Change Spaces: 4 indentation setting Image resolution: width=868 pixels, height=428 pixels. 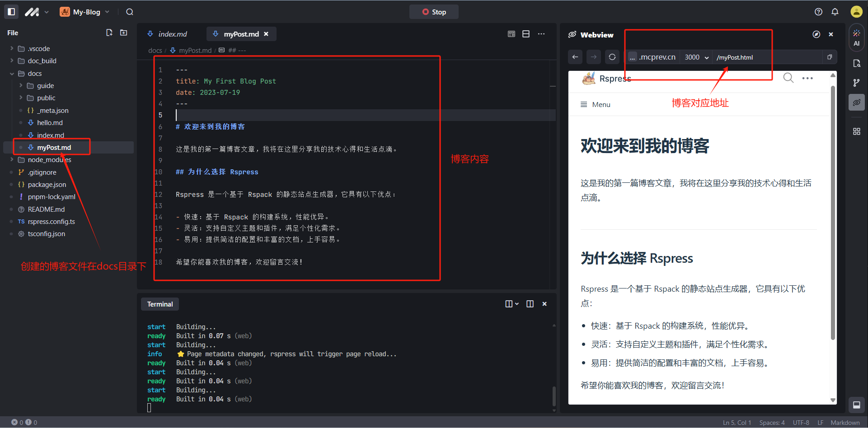[772, 423]
